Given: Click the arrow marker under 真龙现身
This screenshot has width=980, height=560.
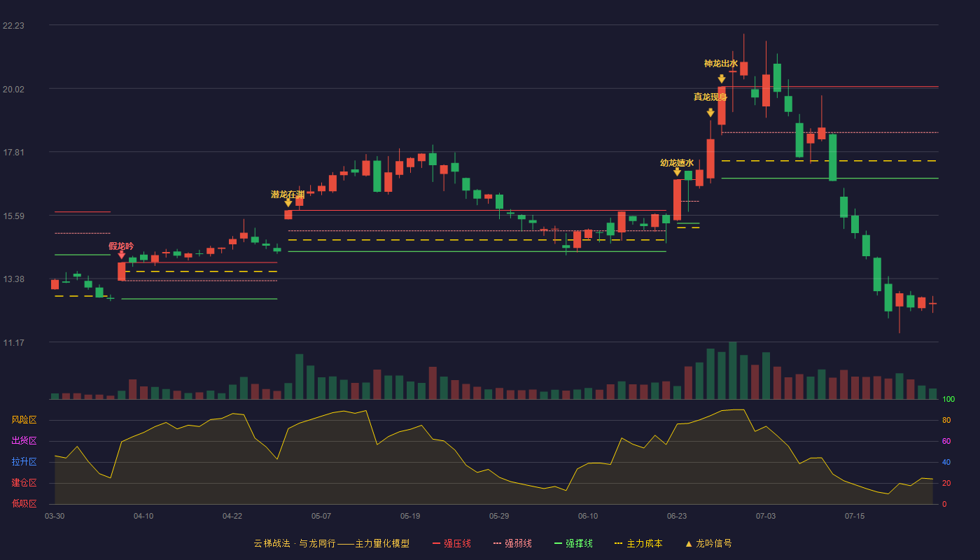Looking at the screenshot, I should [710, 113].
